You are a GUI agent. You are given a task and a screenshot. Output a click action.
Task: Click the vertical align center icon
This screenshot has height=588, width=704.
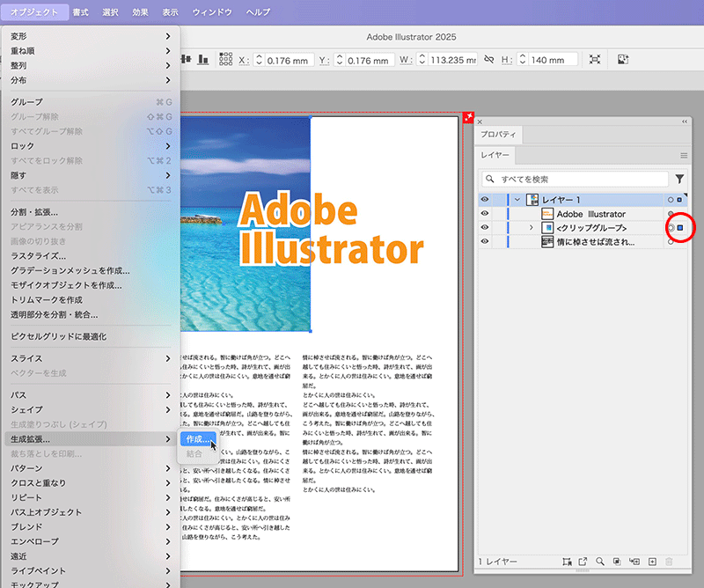pyautogui.click(x=187, y=59)
